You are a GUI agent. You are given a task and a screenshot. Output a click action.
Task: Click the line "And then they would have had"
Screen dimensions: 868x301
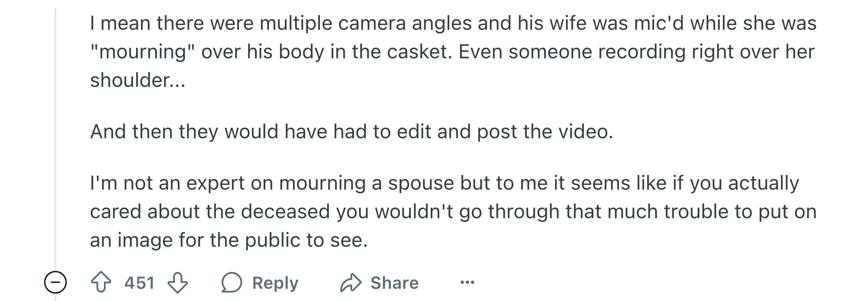click(351, 131)
